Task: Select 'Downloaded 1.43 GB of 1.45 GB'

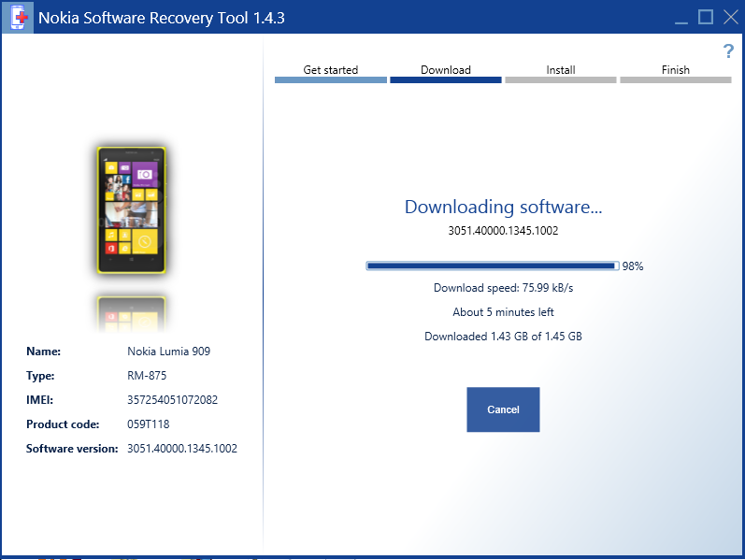Action: [x=503, y=337]
